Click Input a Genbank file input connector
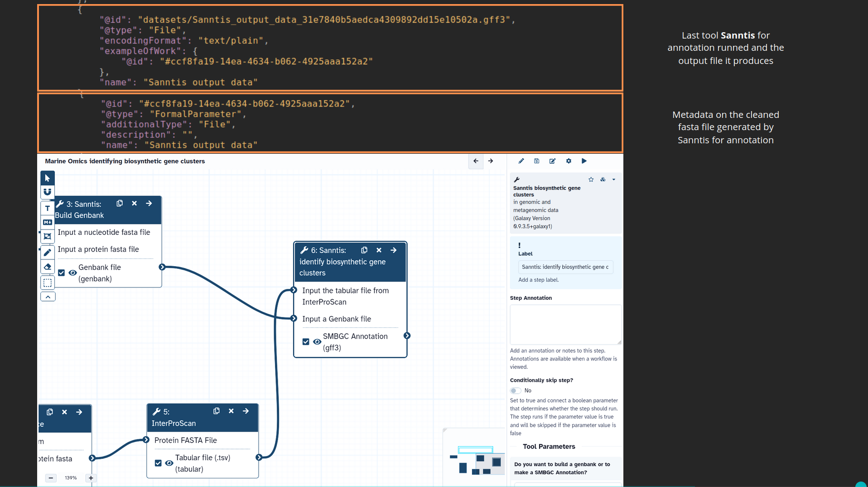Viewport: 868px width, 487px height. tap(294, 319)
